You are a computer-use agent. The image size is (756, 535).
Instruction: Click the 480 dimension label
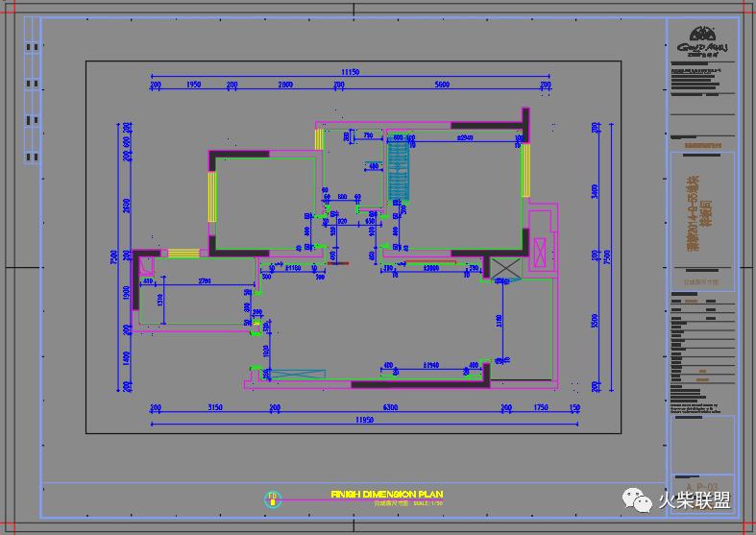(374, 166)
